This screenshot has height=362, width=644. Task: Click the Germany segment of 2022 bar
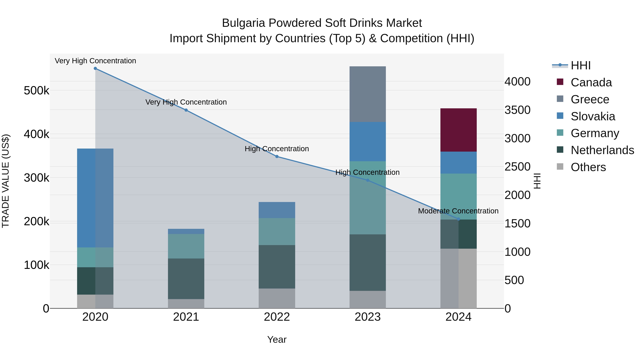(277, 232)
